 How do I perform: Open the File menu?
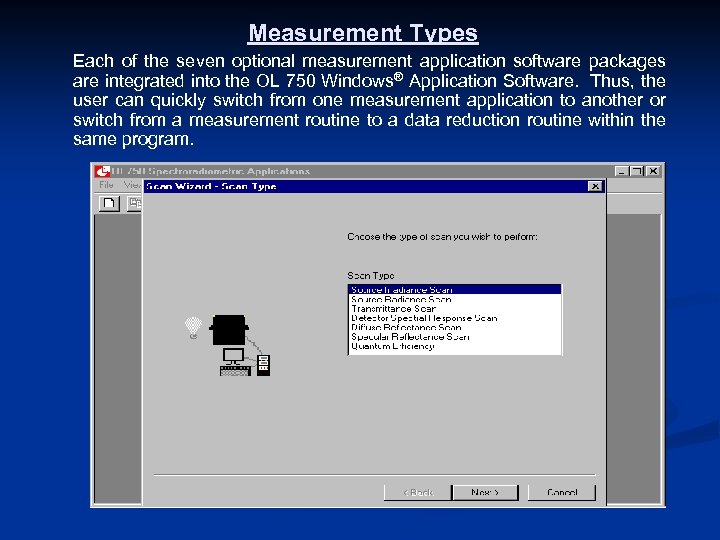pyautogui.click(x=106, y=185)
